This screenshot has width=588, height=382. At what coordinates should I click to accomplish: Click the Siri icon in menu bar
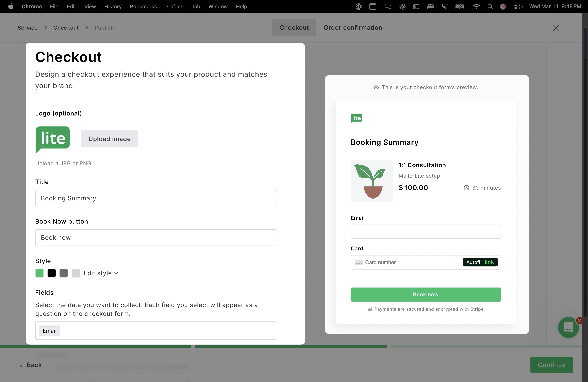[x=503, y=7]
